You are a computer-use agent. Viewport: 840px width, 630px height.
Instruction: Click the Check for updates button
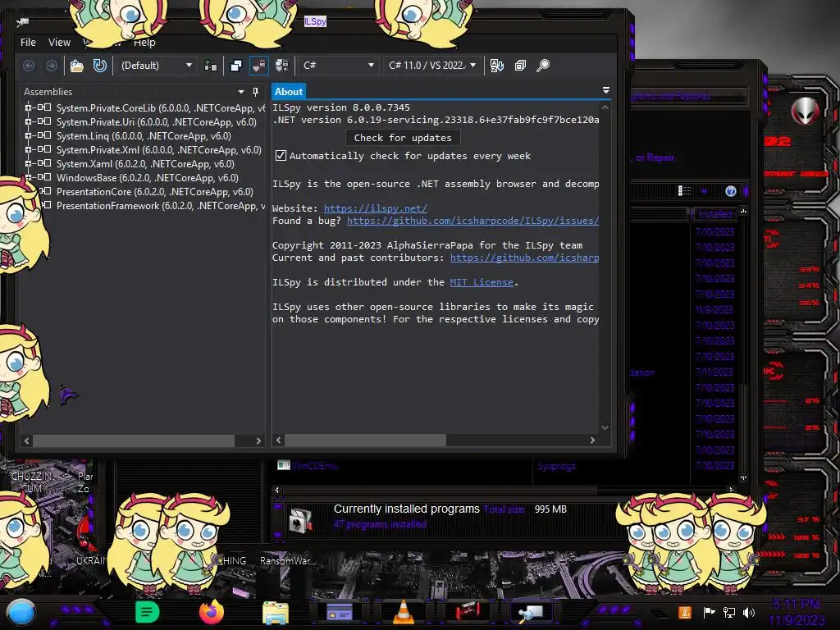(403, 138)
